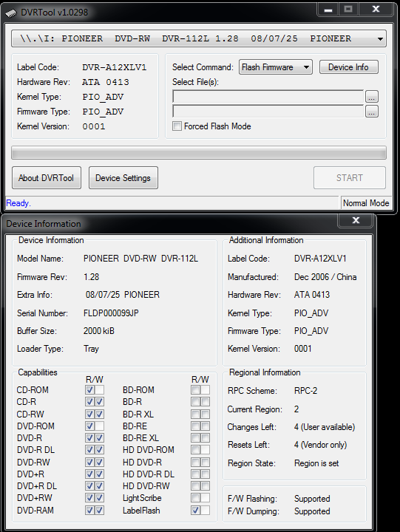This screenshot has height=532, width=400.
Task: Toggle HD DVD-RW write checkbox
Action: coord(205,486)
